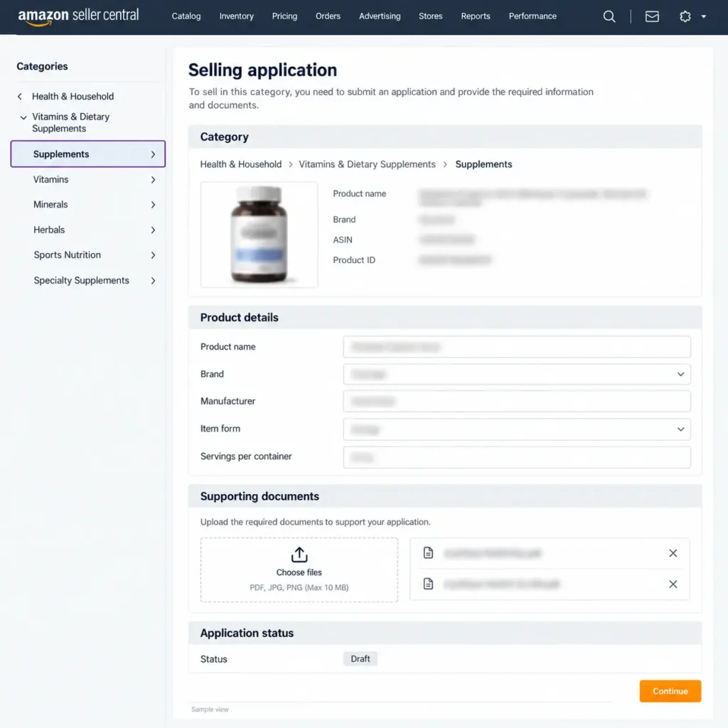
Task: Expand the Herbals row chevron
Action: [154, 230]
